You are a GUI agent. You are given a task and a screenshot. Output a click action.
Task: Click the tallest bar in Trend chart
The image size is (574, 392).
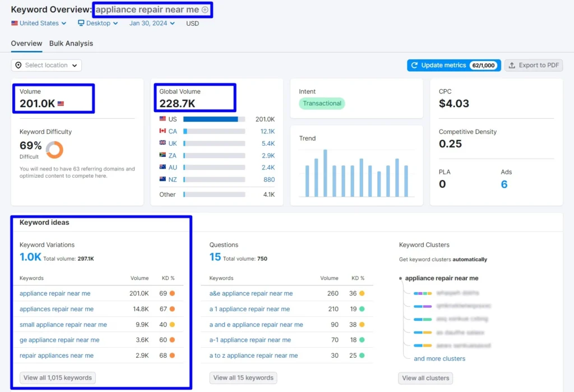(x=325, y=173)
